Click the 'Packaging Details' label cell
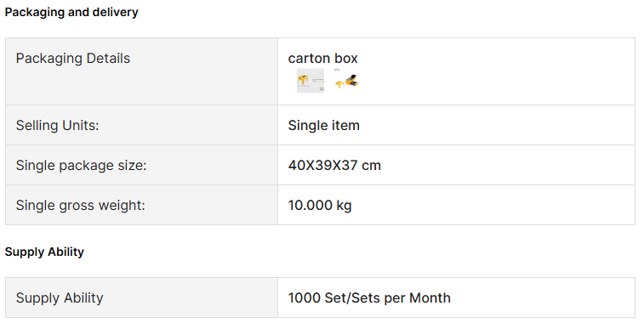This screenshot has width=644, height=323. coord(142,71)
